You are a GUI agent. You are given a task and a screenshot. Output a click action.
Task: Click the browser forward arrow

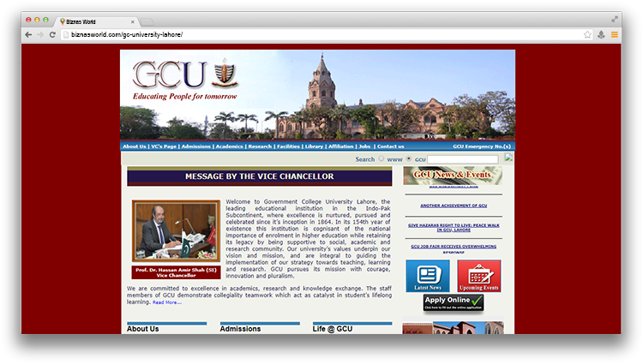coord(40,34)
